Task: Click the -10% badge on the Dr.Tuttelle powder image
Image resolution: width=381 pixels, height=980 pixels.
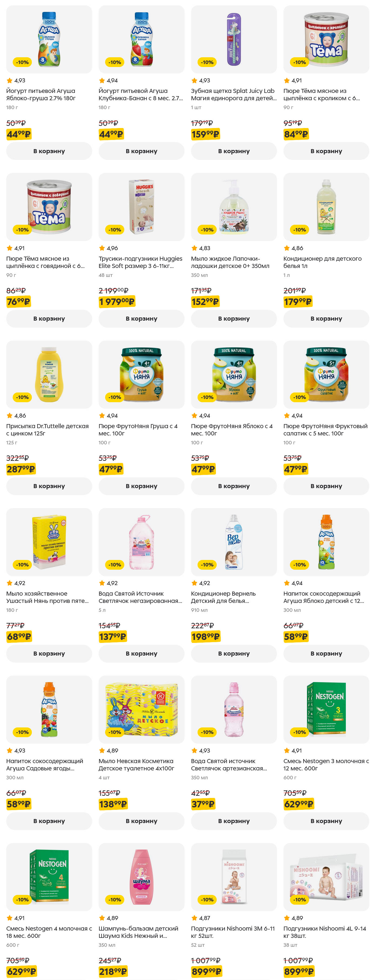Action: [x=22, y=397]
